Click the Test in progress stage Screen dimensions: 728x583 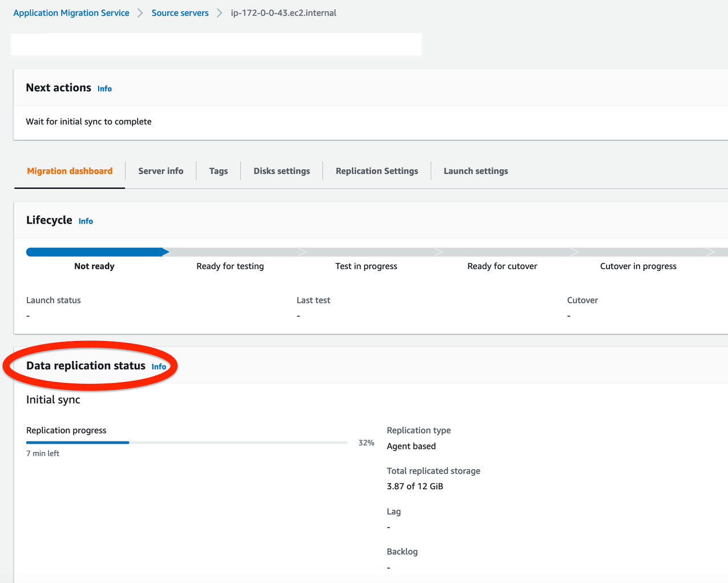pos(366,266)
